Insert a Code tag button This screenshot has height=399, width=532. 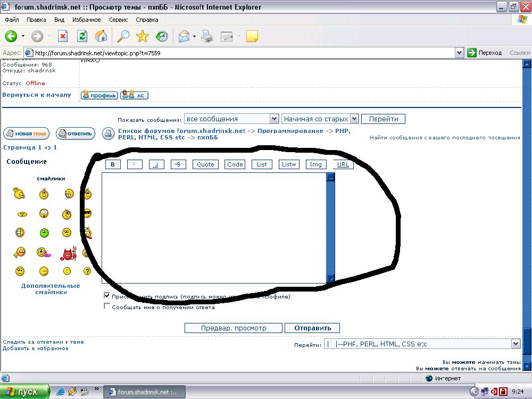coord(235,164)
